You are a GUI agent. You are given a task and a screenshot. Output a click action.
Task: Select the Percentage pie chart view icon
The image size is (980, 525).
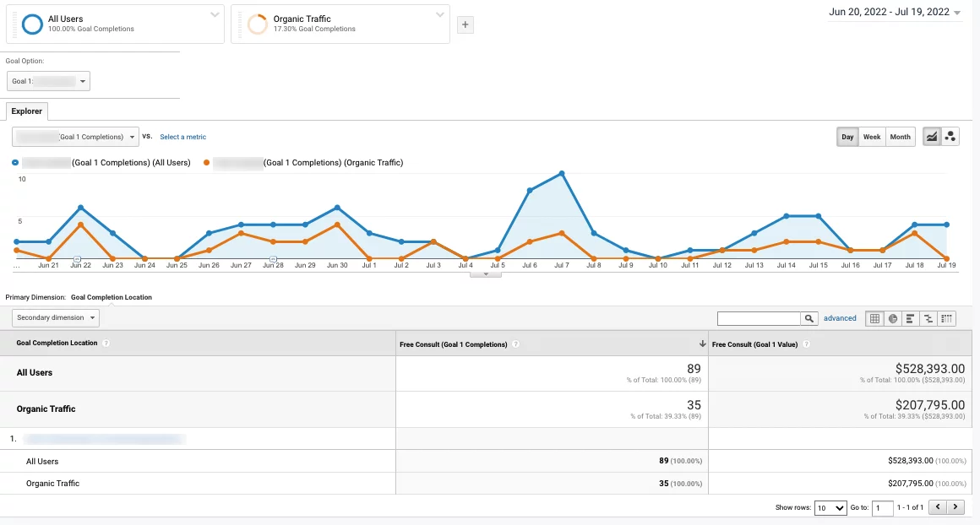coord(893,318)
